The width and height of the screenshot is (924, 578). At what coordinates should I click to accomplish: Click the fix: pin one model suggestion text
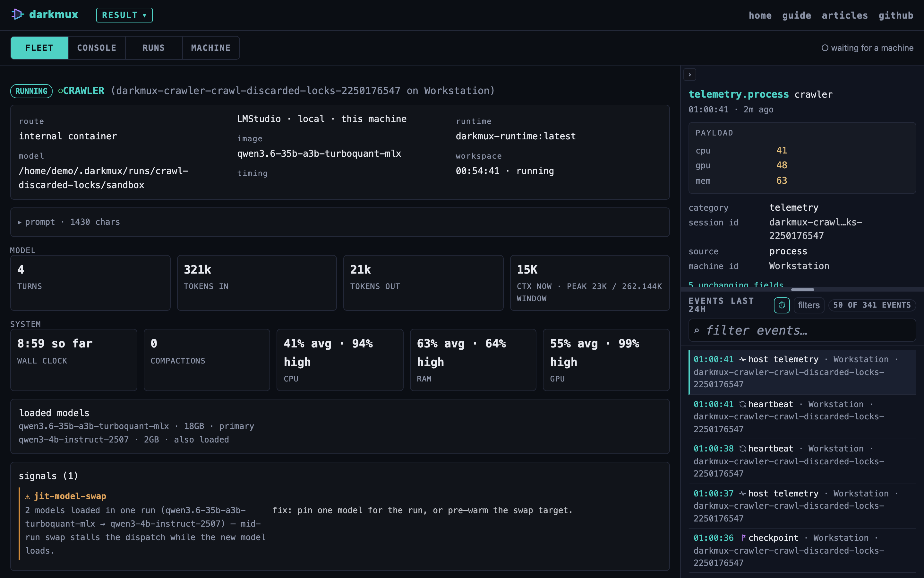click(x=422, y=510)
